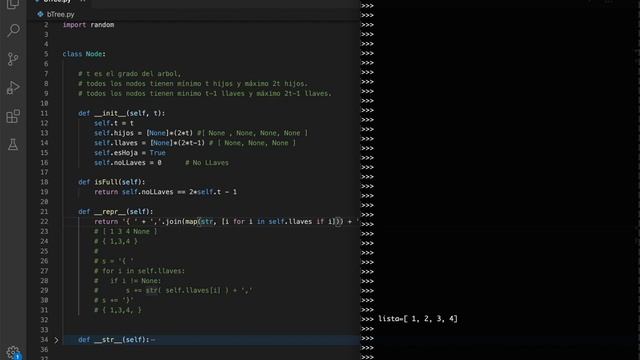This screenshot has height=360, width=640.
Task: Click the return join(map(str line
Action: click(227, 222)
